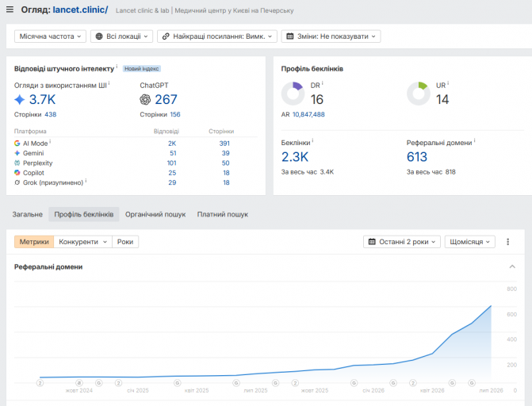This screenshot has height=406, width=532.
Task: Click the three-dot chart options icon
Action: (x=507, y=242)
